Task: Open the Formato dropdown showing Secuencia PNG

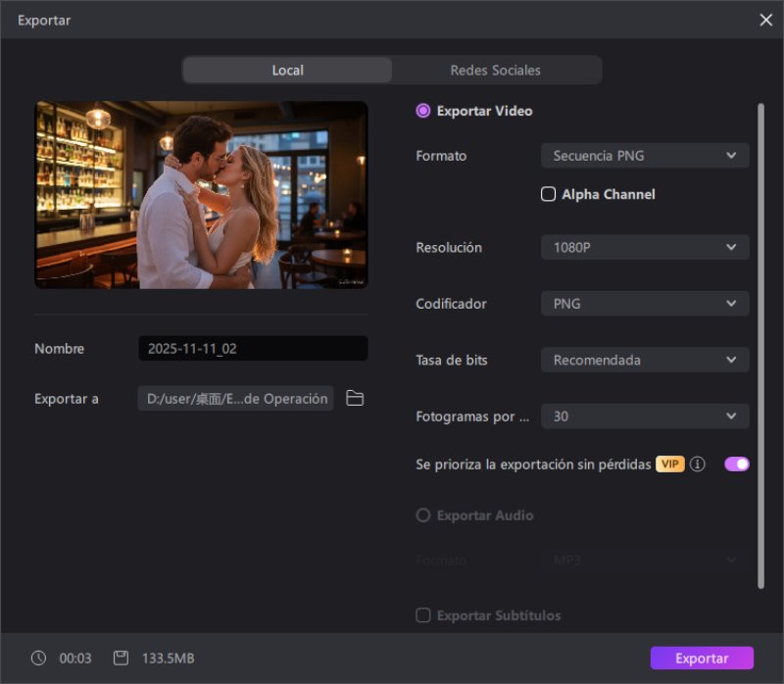Action: pyautogui.click(x=644, y=155)
